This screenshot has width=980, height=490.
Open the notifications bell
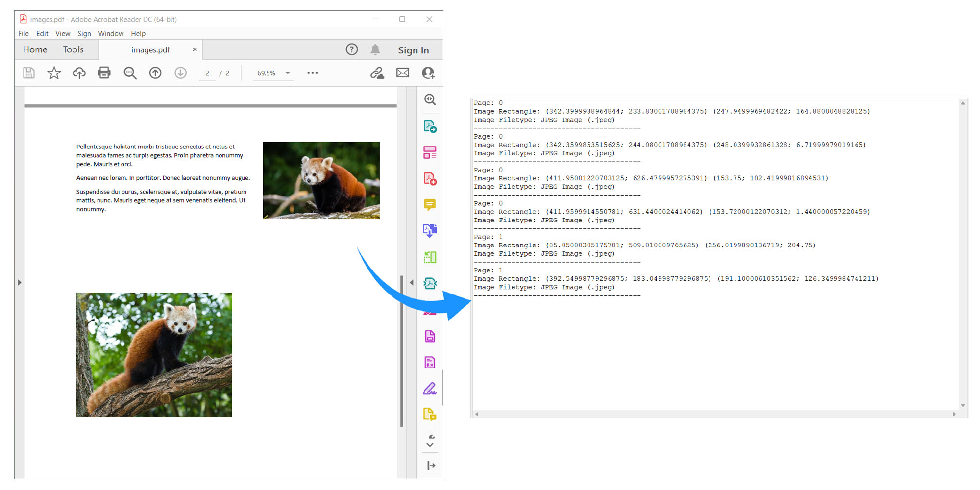375,49
